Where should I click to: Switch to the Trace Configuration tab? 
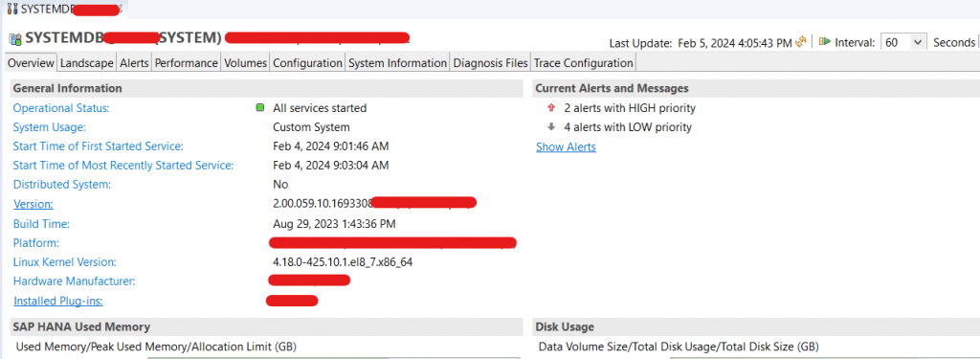coord(583,63)
